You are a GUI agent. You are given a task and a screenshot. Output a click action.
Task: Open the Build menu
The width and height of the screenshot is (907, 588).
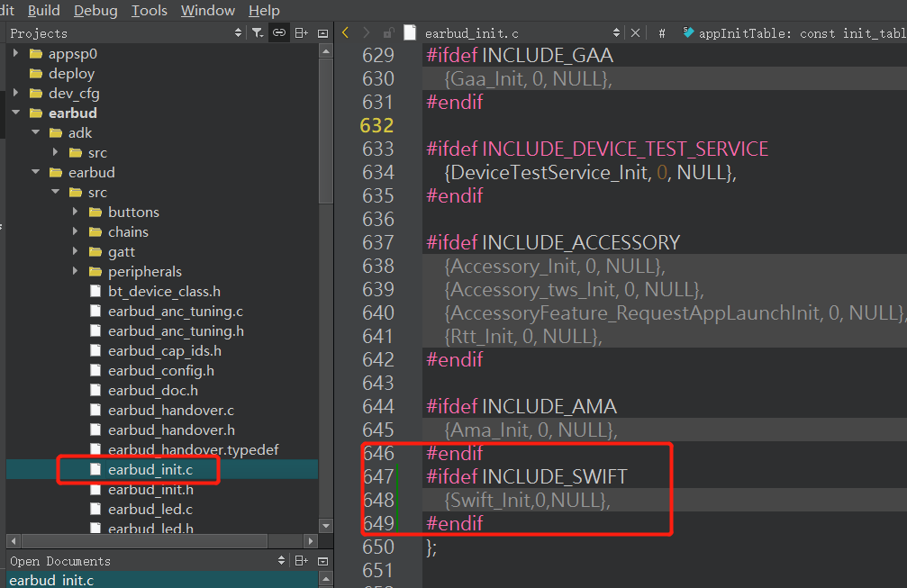43,11
